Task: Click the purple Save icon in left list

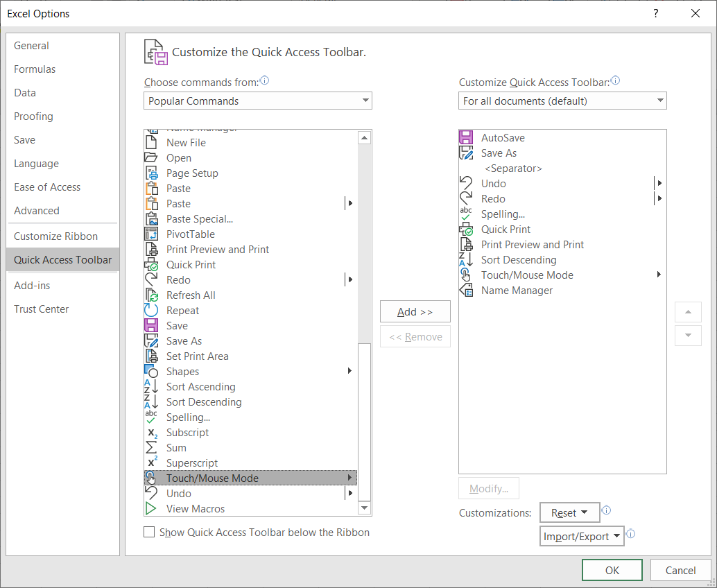Action: pos(151,325)
